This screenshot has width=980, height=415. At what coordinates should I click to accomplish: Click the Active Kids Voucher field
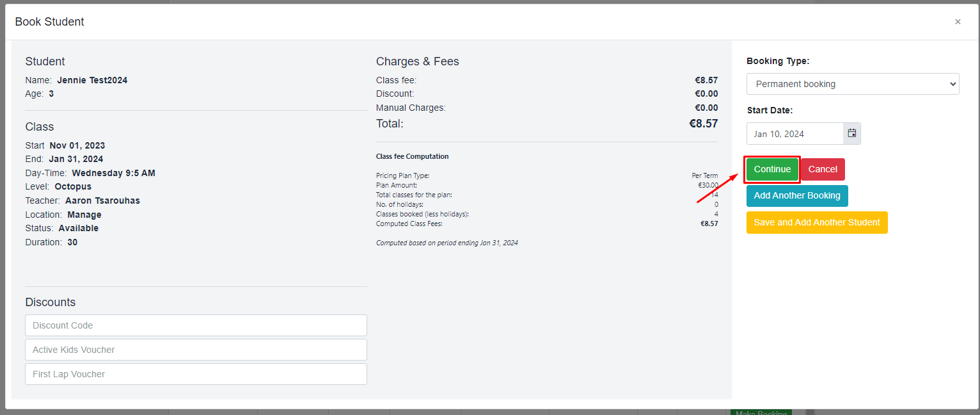[196, 350]
